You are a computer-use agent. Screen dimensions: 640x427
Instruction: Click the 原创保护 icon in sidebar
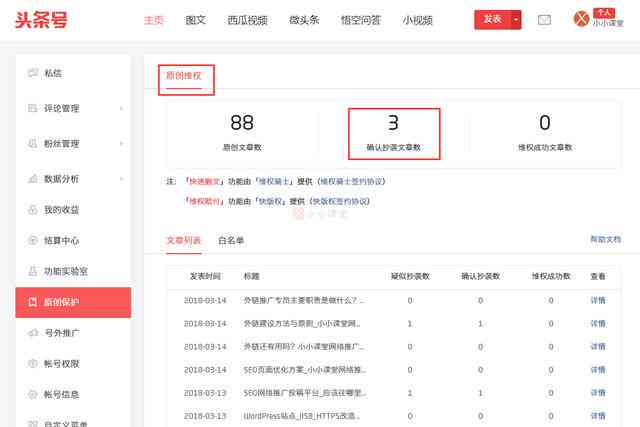coord(33,302)
